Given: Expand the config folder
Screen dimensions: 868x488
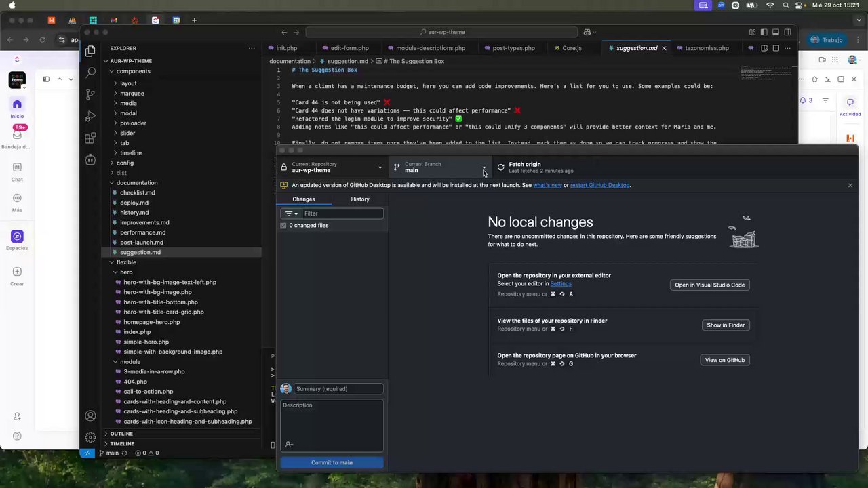Looking at the screenshot, I should (x=125, y=163).
